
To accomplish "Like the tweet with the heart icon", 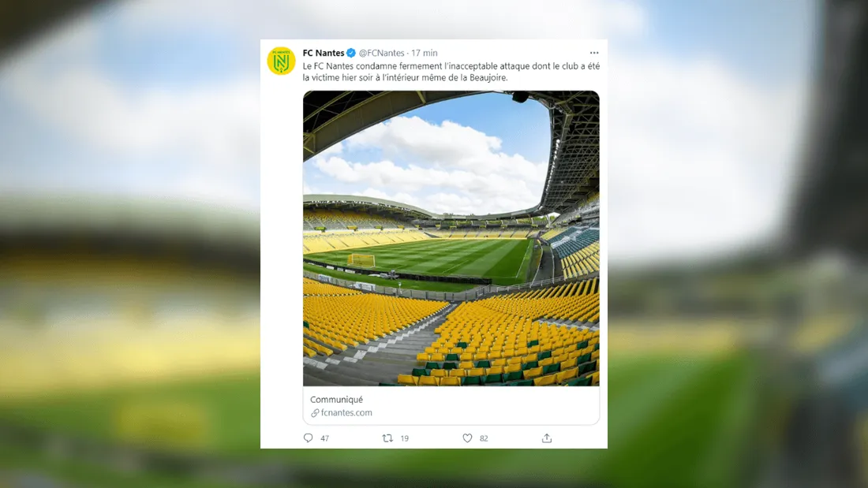I will pos(467,438).
